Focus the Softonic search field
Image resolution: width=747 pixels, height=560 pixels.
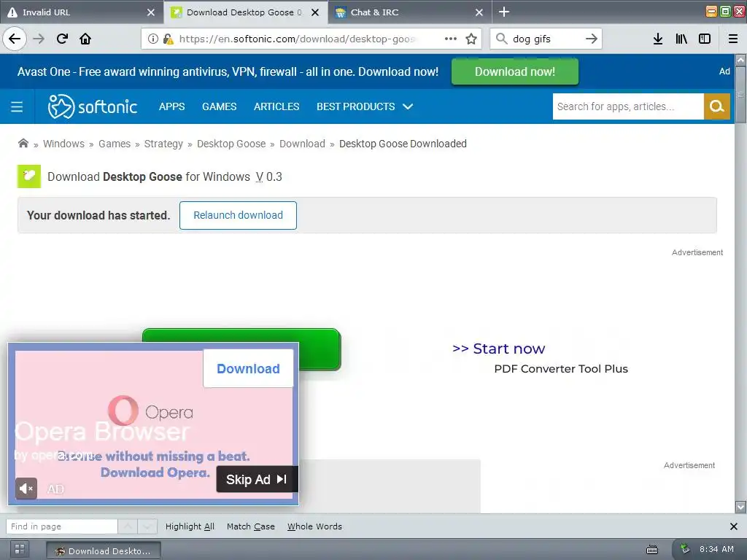628,106
